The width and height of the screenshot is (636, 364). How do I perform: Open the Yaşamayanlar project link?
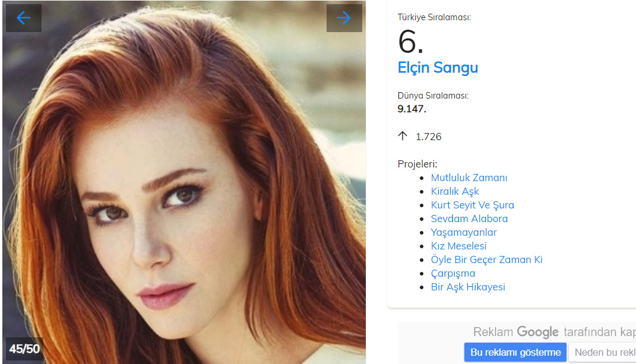click(464, 232)
